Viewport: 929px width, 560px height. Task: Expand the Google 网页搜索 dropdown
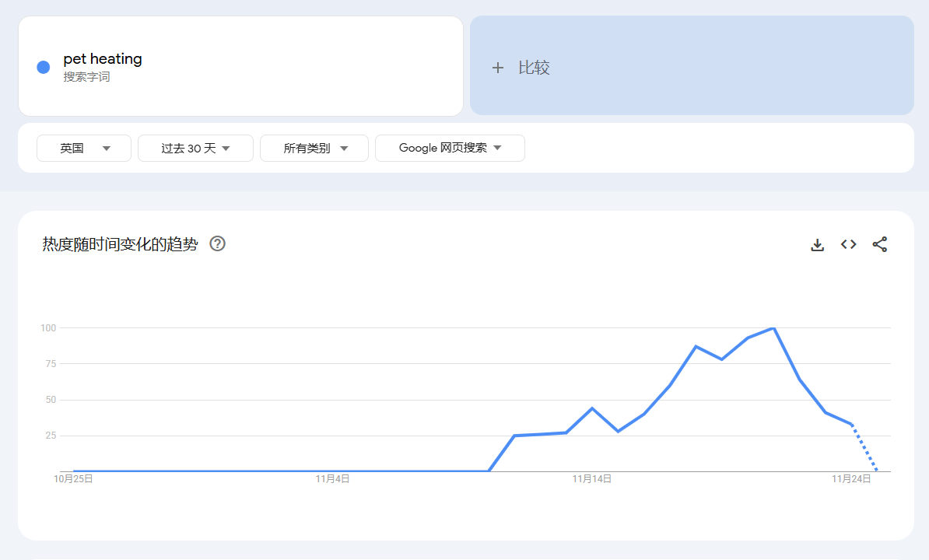pos(450,148)
